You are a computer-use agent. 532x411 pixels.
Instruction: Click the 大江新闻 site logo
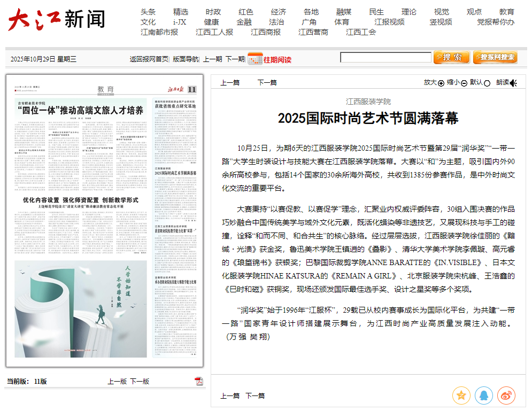[56, 20]
